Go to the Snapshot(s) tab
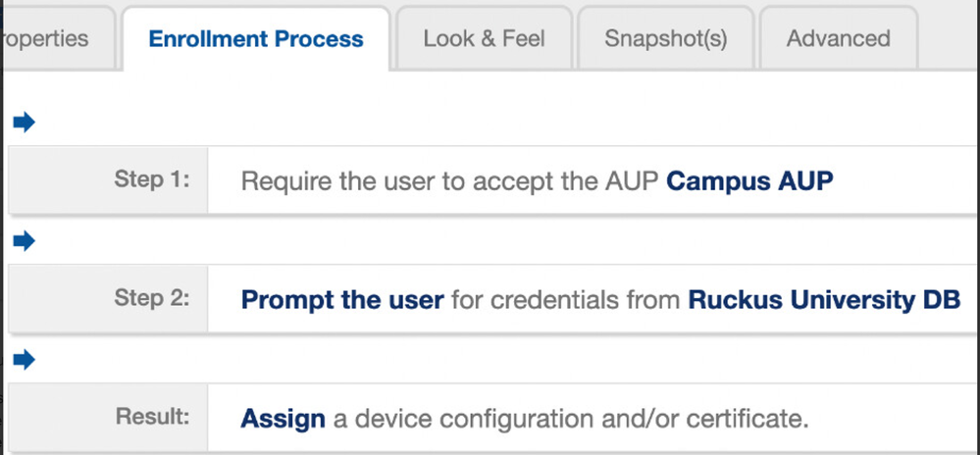This screenshot has width=980, height=455. point(665,39)
